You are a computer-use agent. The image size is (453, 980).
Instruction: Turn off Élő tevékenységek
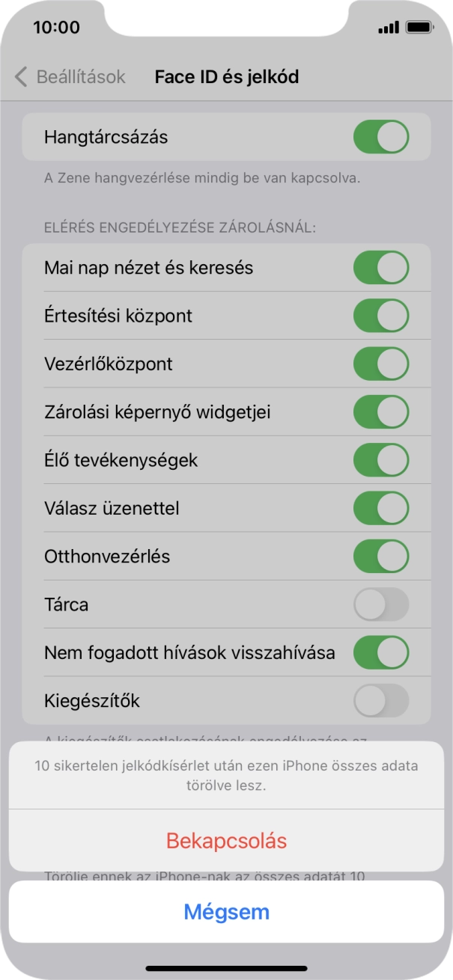[383, 460]
